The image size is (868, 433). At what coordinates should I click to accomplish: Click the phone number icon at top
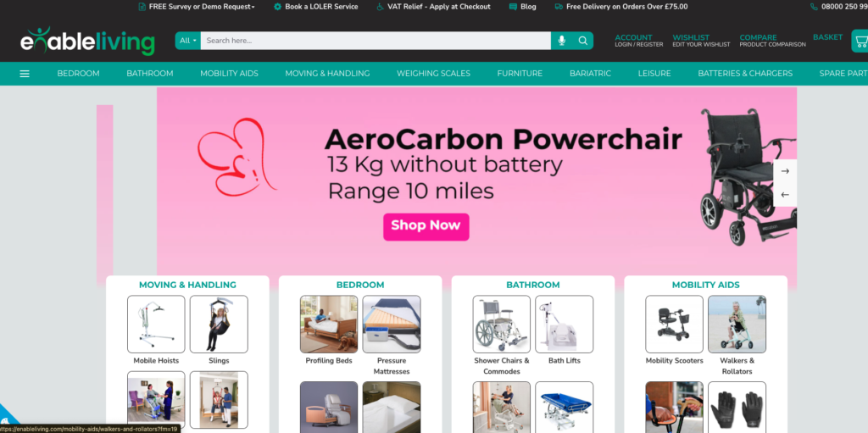coord(814,7)
